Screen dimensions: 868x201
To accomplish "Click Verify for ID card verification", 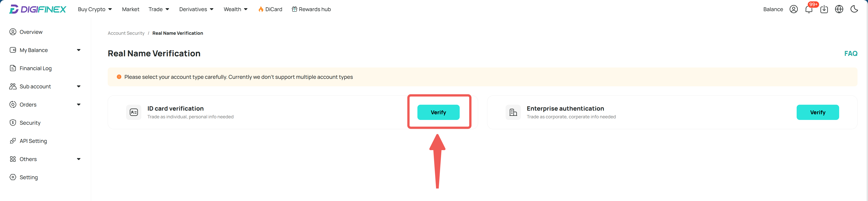I will point(438,112).
